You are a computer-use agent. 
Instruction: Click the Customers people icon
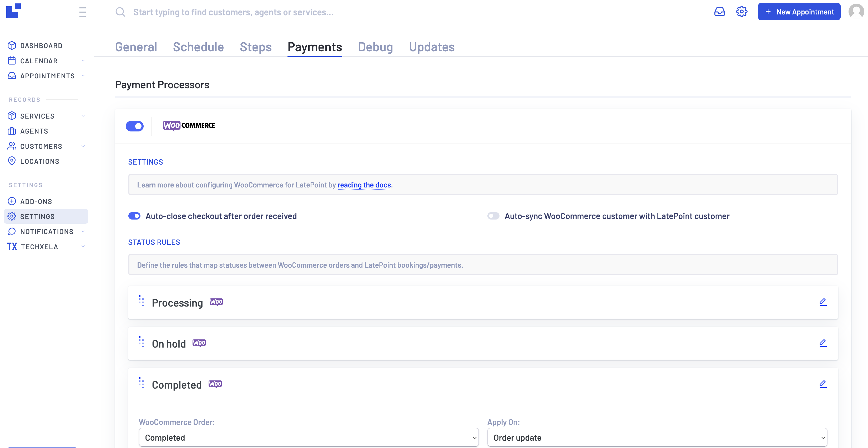point(12,146)
